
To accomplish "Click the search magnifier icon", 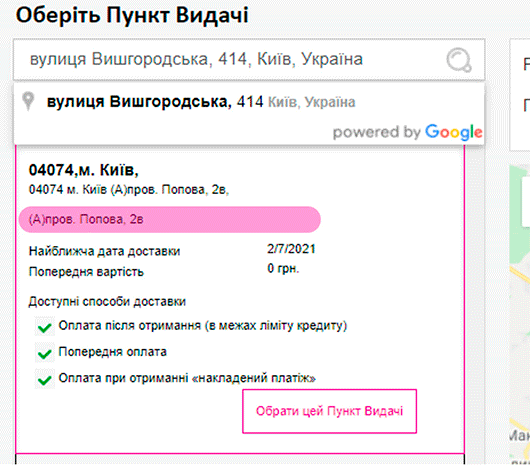I will click(x=459, y=60).
